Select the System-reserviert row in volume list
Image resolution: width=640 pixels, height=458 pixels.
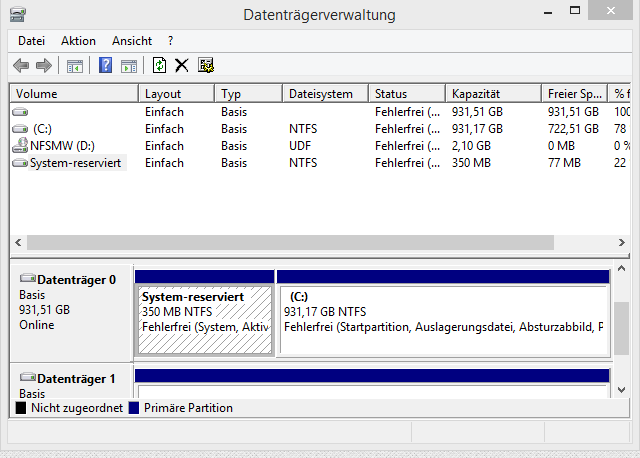click(x=75, y=162)
